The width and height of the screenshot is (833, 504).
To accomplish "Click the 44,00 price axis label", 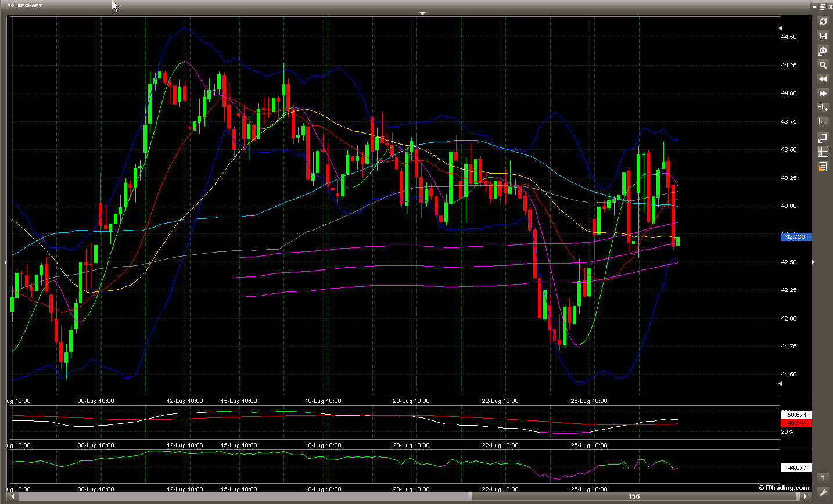I will tap(789, 93).
